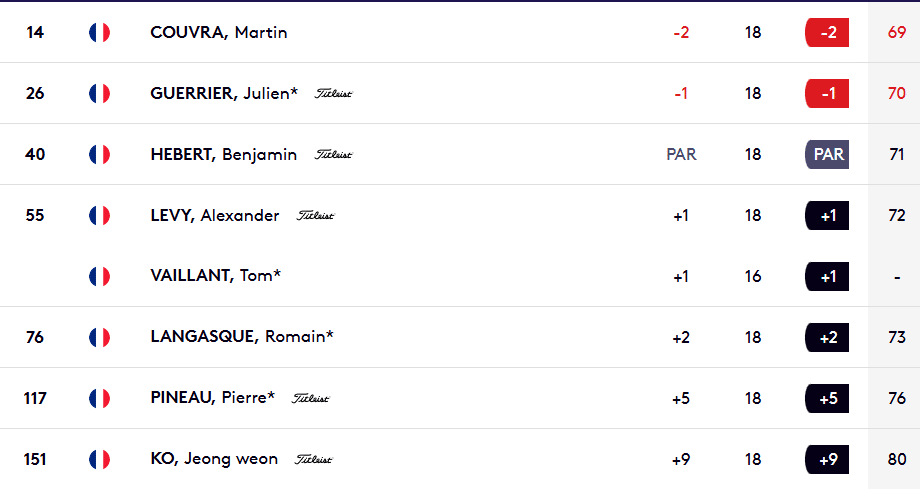Expand VAILLANT, Tom row showing 16 holes
This screenshot has height=489, width=920.
[x=460, y=276]
